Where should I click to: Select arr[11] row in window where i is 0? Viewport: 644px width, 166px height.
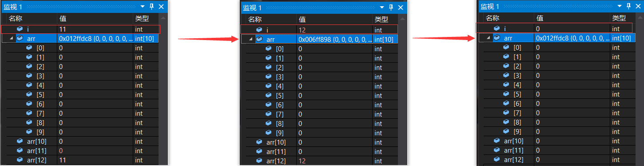point(557,150)
